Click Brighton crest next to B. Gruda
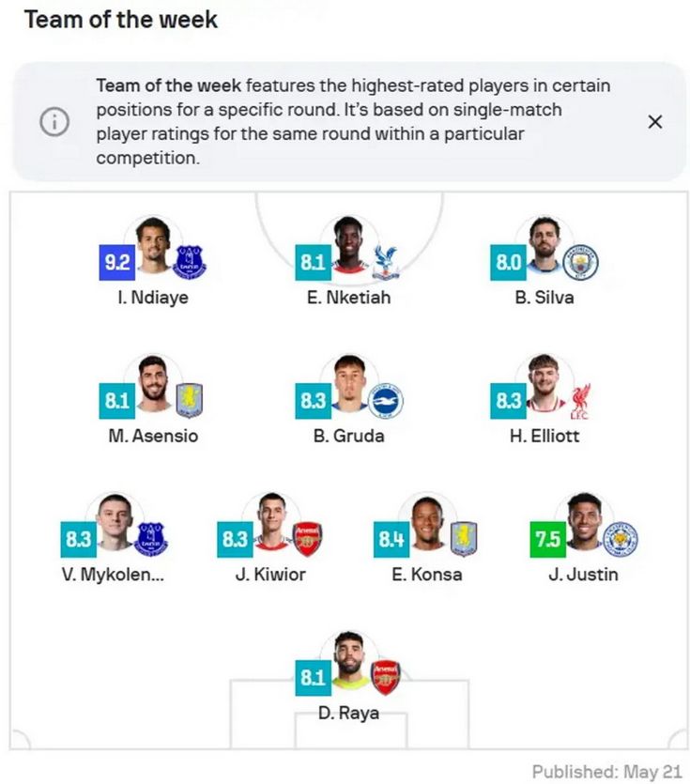The height and width of the screenshot is (784, 690). [386, 401]
